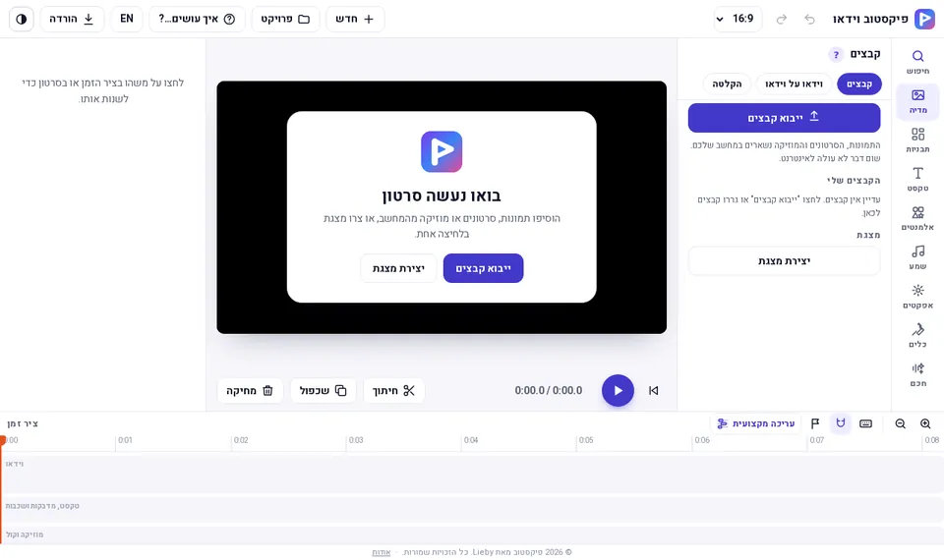Screen dimensions: 944x560
Task: Open the elements (אלמנטים) sidebar panel
Action: tap(917, 218)
